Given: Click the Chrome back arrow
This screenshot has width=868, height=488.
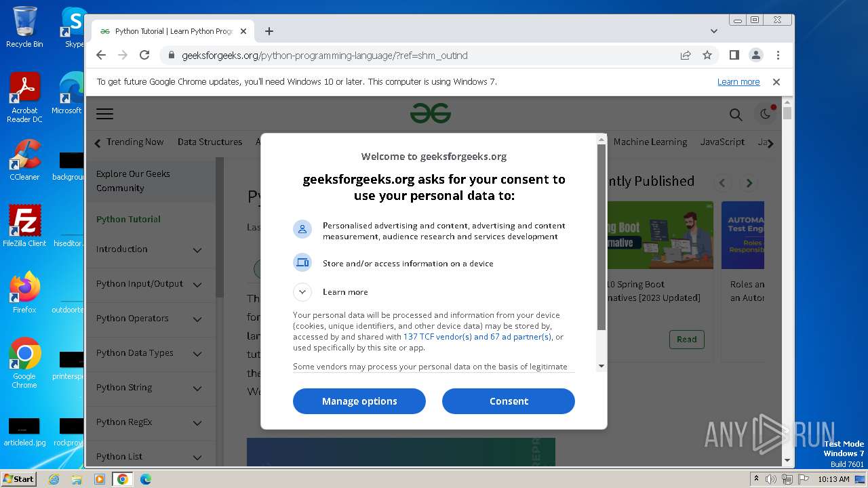Looking at the screenshot, I should point(101,56).
